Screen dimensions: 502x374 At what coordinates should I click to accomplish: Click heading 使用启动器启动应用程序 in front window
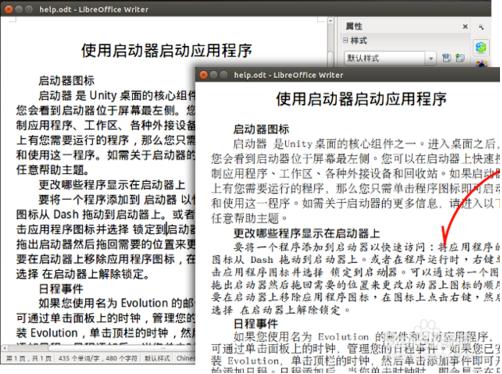click(x=361, y=99)
